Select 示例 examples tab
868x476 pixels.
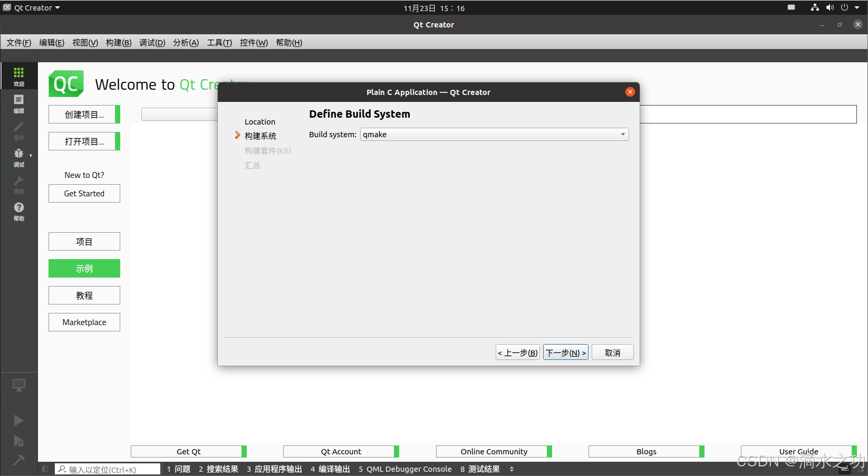84,269
